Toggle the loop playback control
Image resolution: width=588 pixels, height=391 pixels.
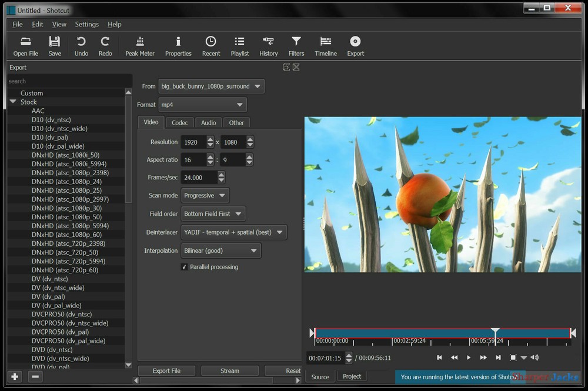click(513, 357)
